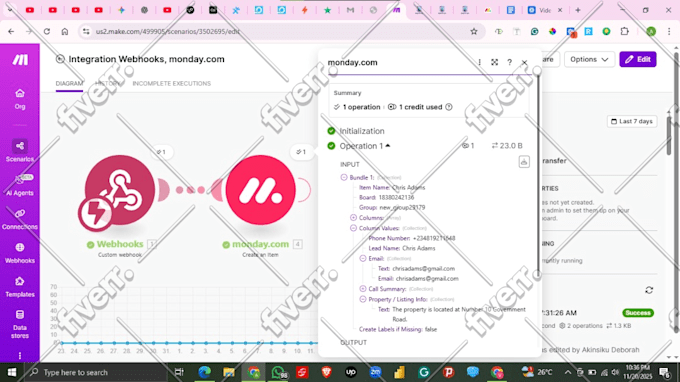Open the INCOMPLETE EXECUTIONS tab
This screenshot has height=382, width=680.
[x=172, y=83]
